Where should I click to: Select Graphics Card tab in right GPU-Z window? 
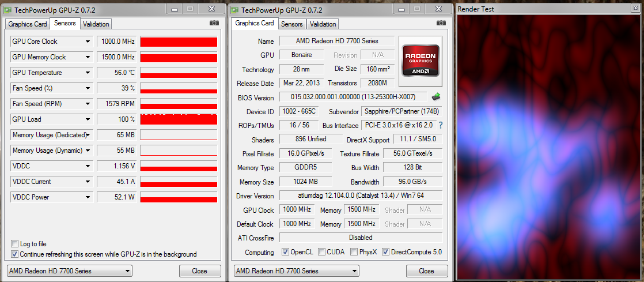click(x=255, y=24)
